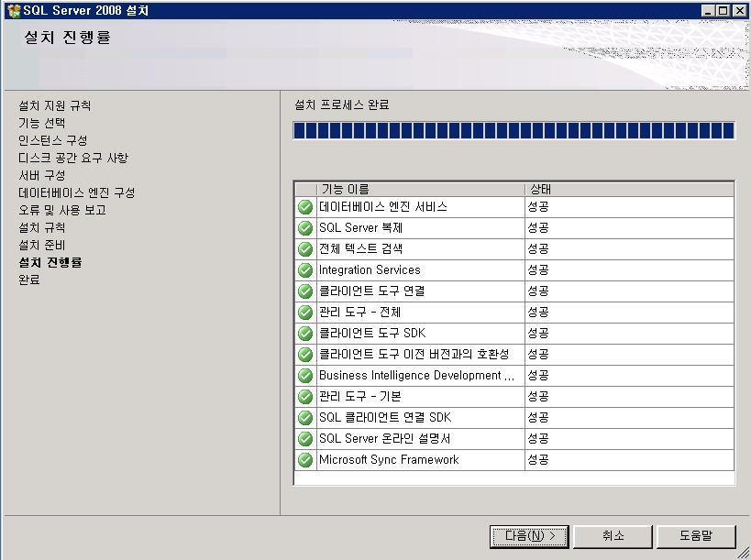Click SQL 클라이언트 연결 SDK feature name
751x560 pixels.
385,417
